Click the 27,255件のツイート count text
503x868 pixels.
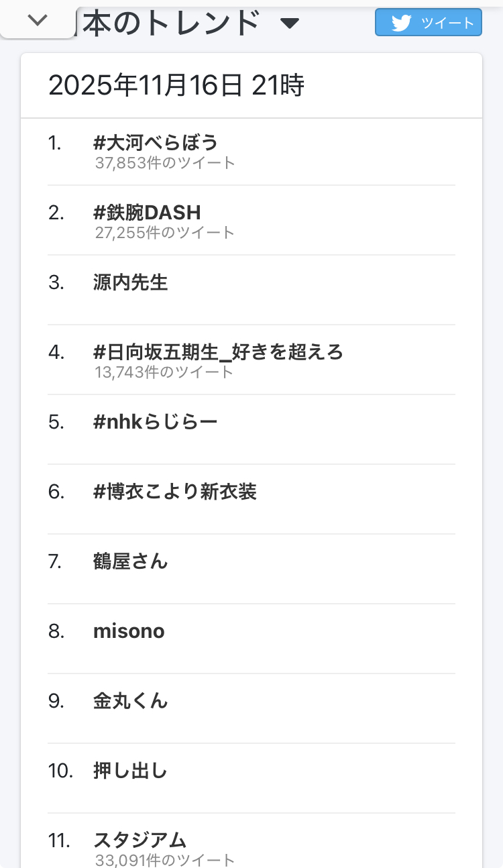165,233
